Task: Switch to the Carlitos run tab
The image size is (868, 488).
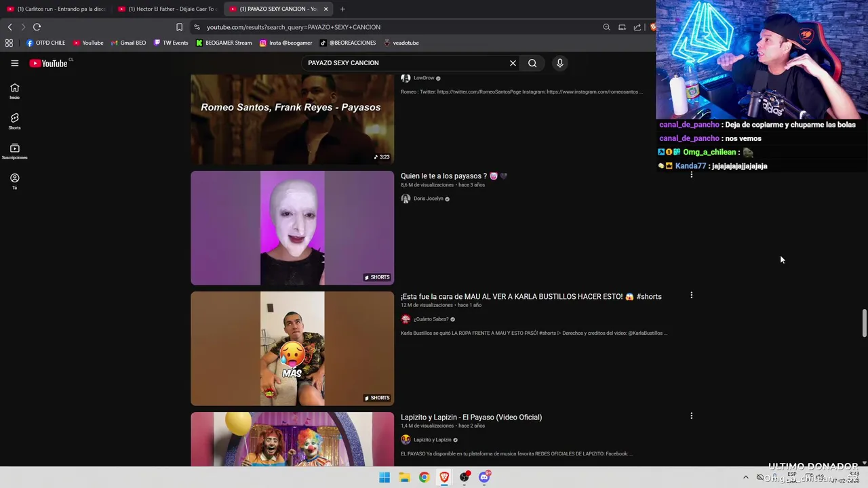Action: [x=56, y=9]
